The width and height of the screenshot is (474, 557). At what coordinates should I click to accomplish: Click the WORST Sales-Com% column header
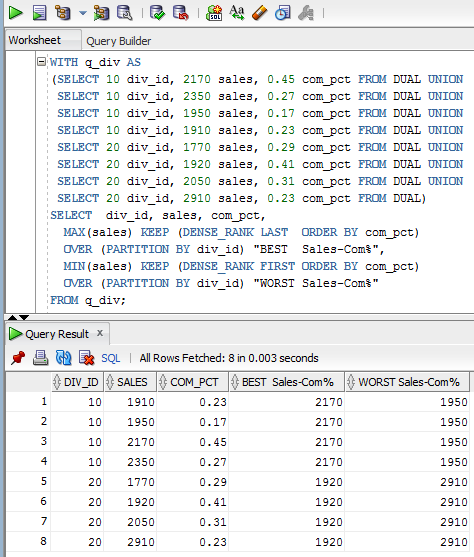pyautogui.click(x=407, y=382)
